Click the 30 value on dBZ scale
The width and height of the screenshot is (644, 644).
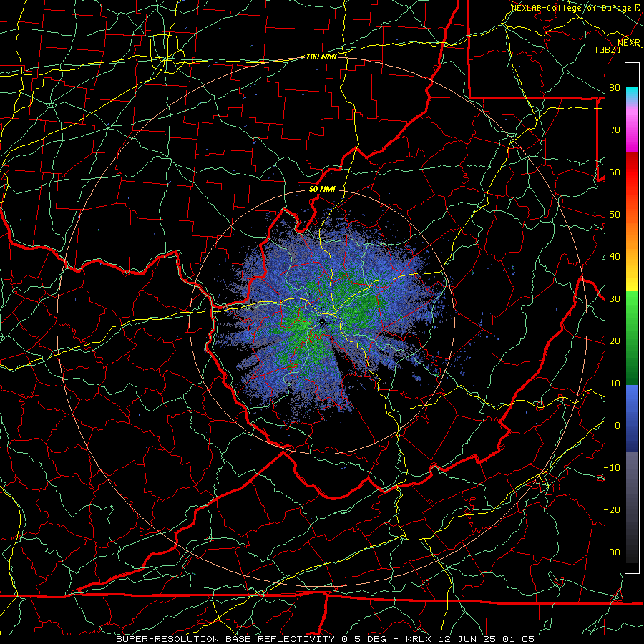[x=615, y=299]
